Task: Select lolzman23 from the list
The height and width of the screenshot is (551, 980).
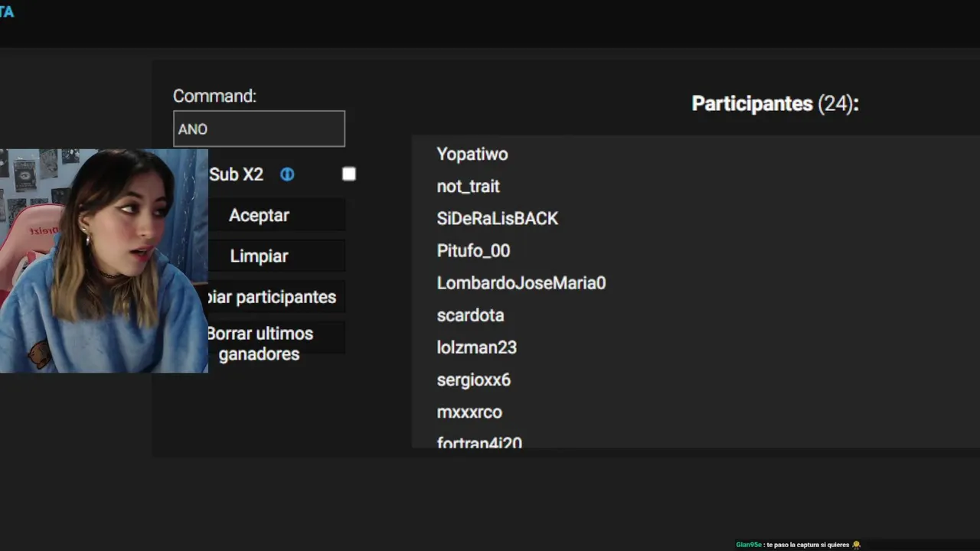Action: (x=477, y=347)
